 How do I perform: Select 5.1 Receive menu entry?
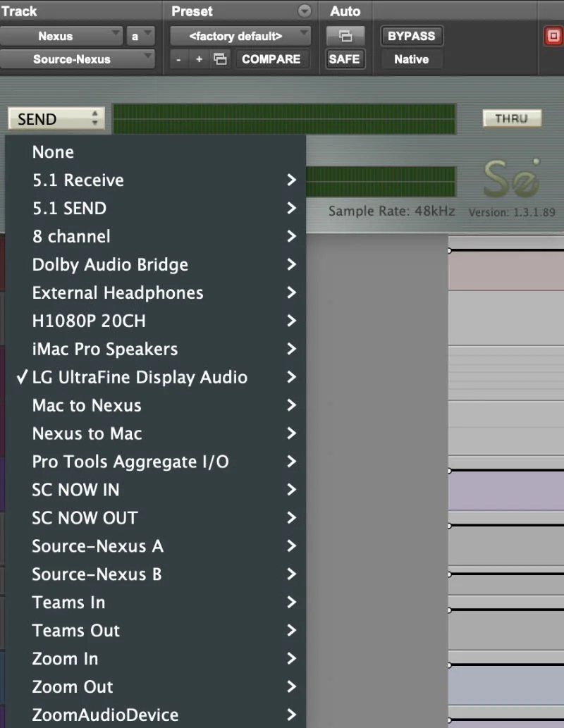(x=156, y=180)
